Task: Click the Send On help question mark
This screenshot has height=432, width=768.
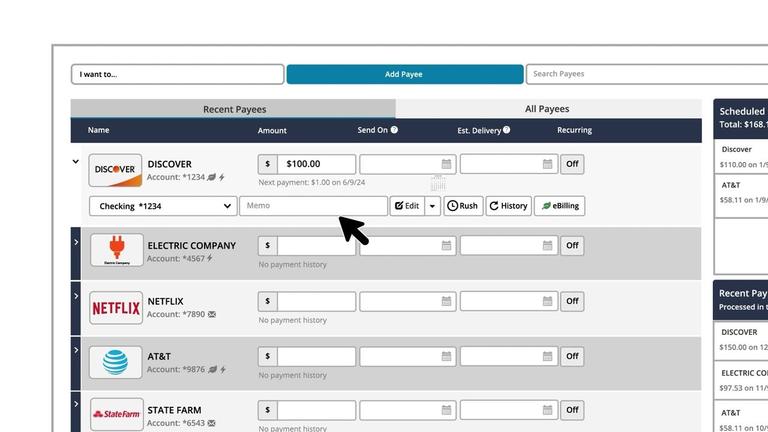Action: 394,130
